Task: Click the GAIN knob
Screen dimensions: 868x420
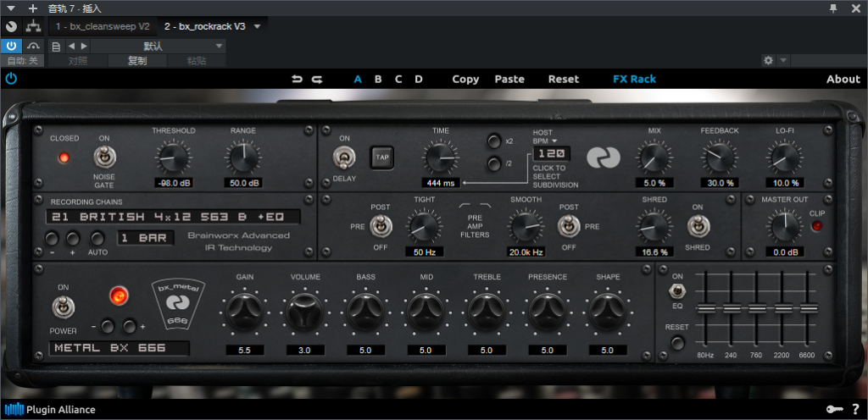Action: click(x=245, y=312)
